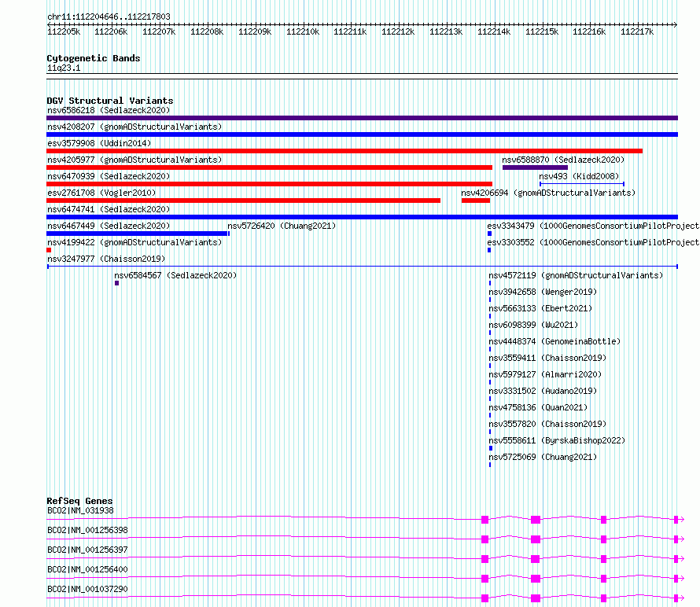Open esv2761708 (Vogler2010) label
Viewport: 700px width, 607px height.
[x=101, y=193]
